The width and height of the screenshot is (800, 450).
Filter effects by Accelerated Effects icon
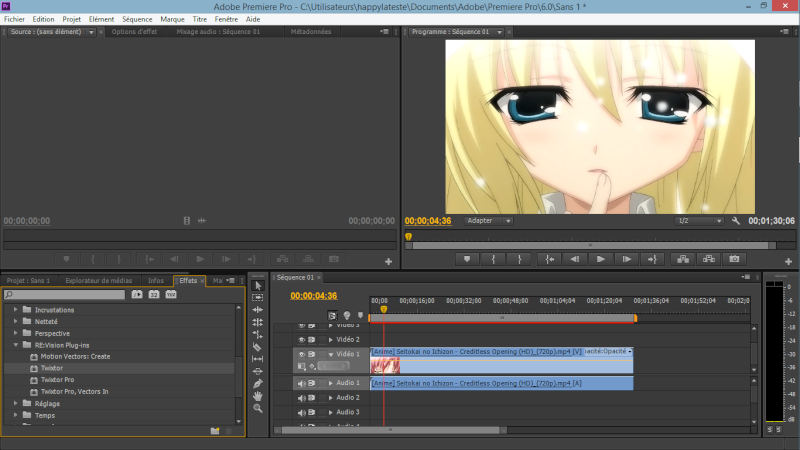click(x=137, y=294)
